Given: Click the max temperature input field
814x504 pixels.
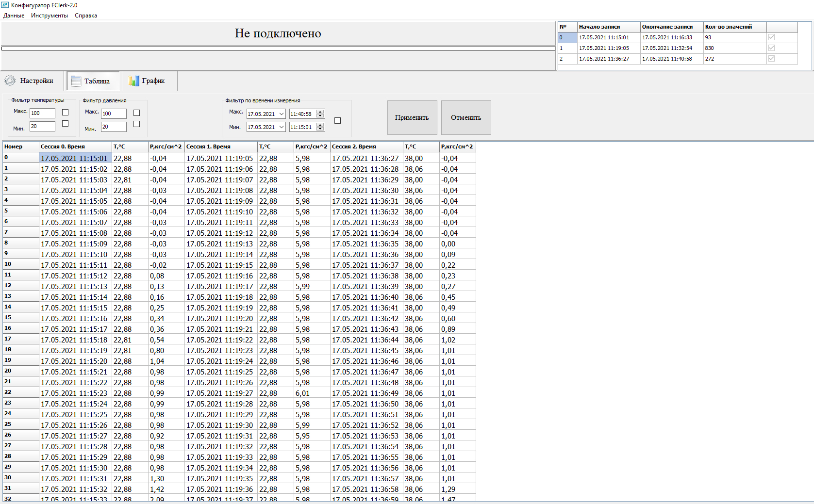Looking at the screenshot, I should (42, 113).
